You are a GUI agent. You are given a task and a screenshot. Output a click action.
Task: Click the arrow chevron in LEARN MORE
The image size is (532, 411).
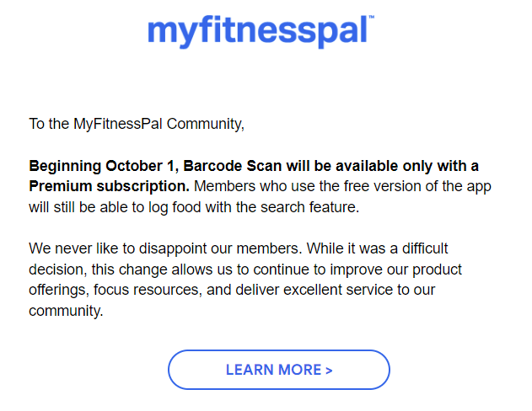[329, 371]
